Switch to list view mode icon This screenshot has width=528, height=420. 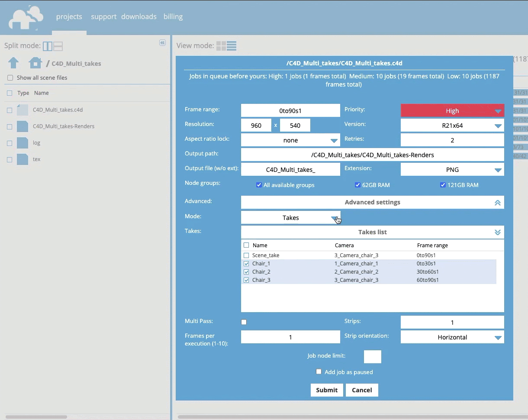coord(232,46)
